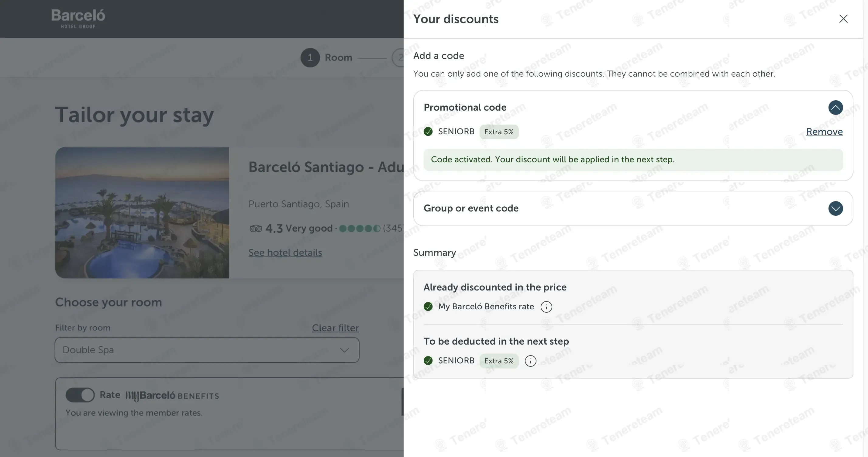The height and width of the screenshot is (457, 868).
Task: Expand the Group or event code section
Action: (x=835, y=208)
